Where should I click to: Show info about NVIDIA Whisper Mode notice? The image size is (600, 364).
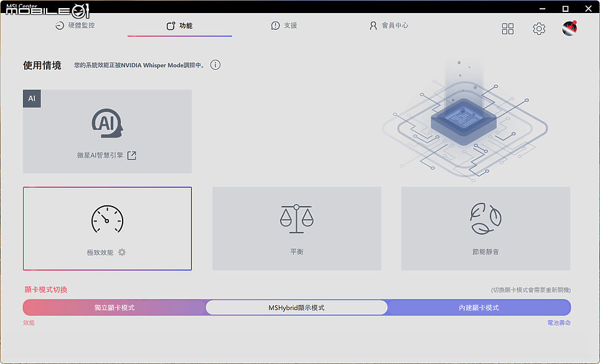tap(215, 65)
